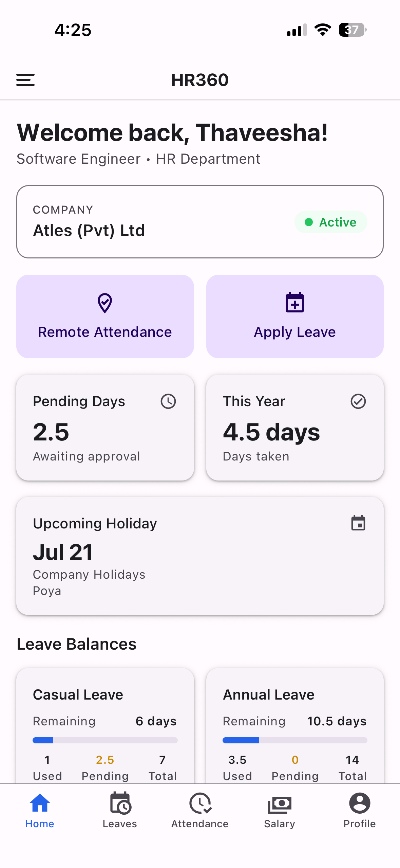The image size is (400, 868).
Task: Click the calendar icon on Upcoming Holiday
Action: pos(358,523)
